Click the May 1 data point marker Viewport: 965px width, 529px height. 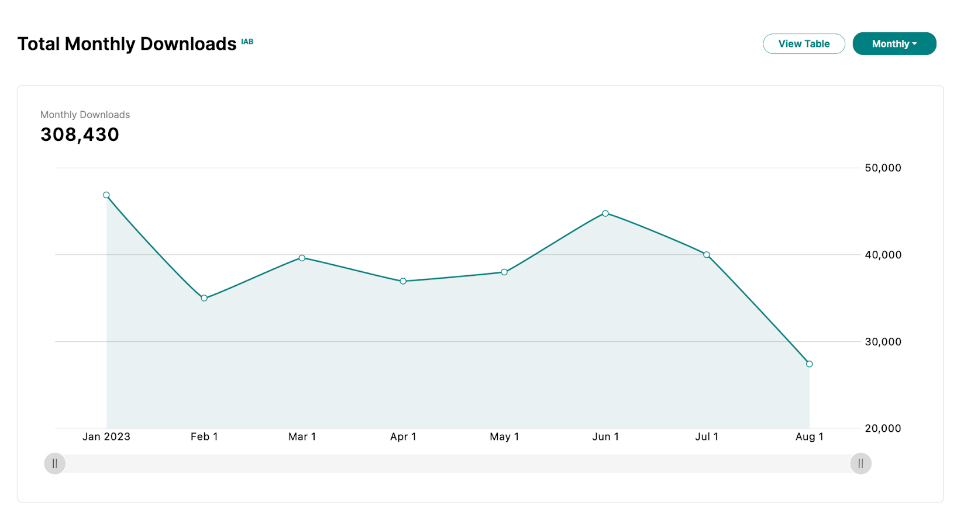point(504,272)
